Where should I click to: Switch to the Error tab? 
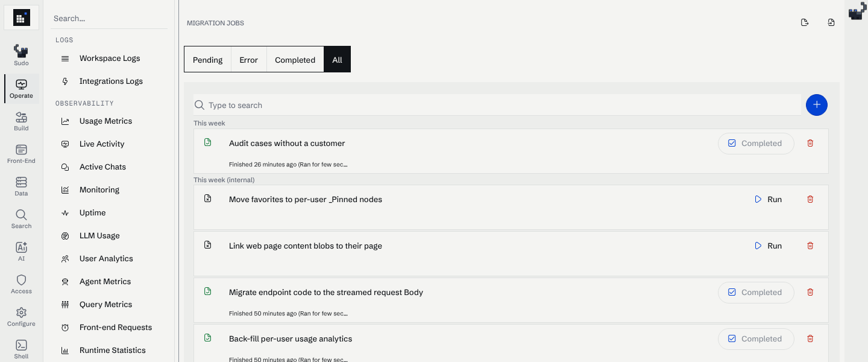point(248,60)
